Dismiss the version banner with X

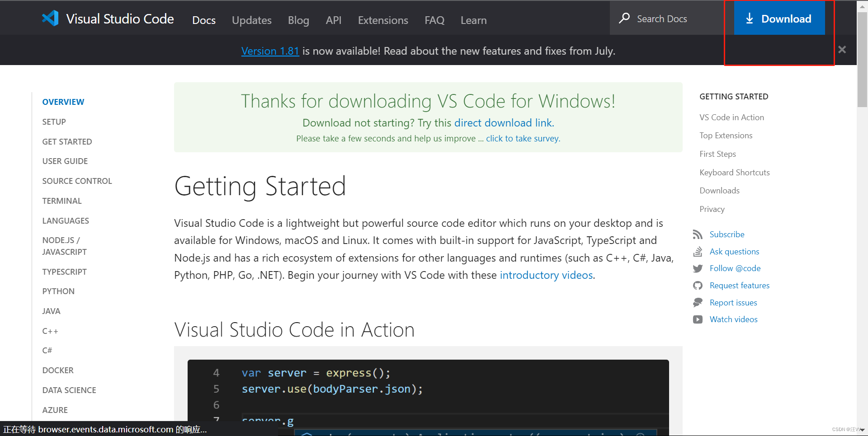pos(842,50)
